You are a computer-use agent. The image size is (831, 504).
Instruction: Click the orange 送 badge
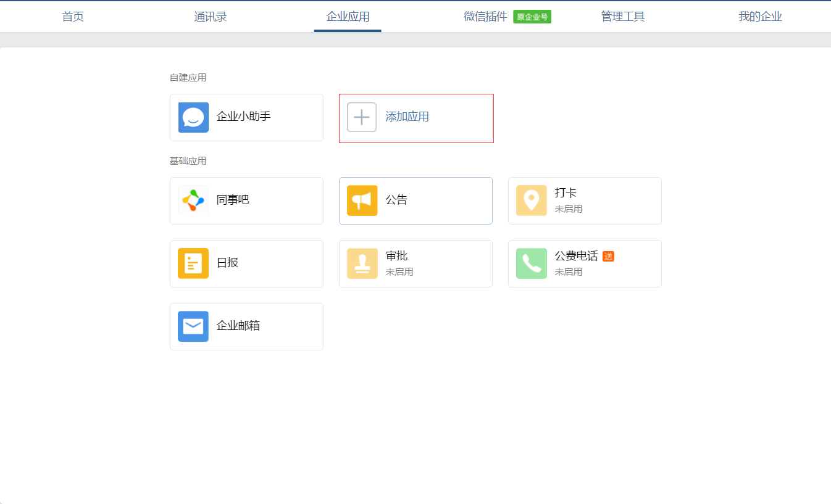coord(608,257)
